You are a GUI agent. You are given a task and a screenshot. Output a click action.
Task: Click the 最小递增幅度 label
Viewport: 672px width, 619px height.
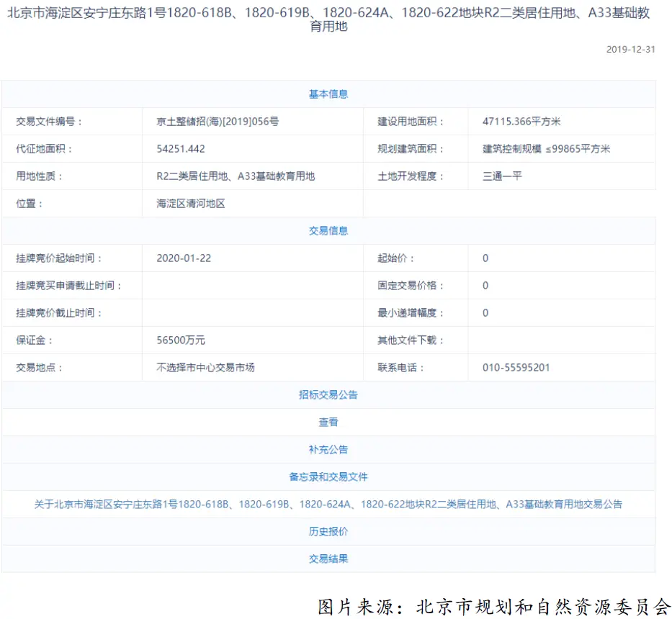pos(411,313)
